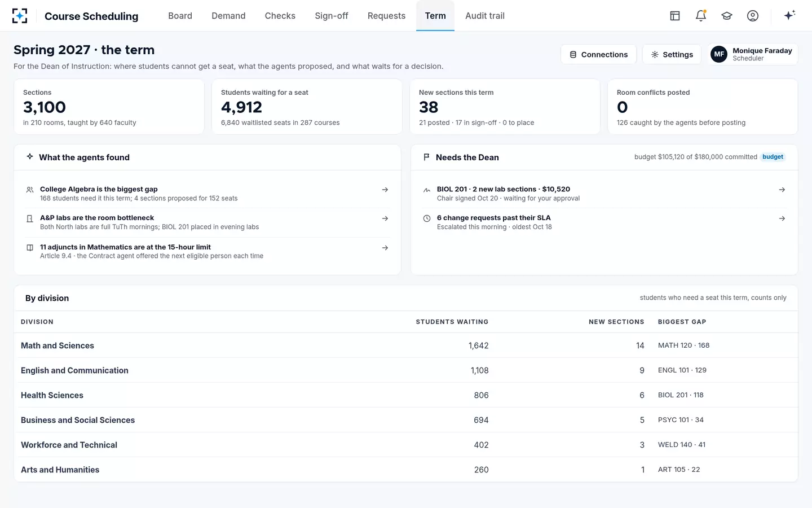
Task: Go to the Sign-off tab
Action: (332, 16)
